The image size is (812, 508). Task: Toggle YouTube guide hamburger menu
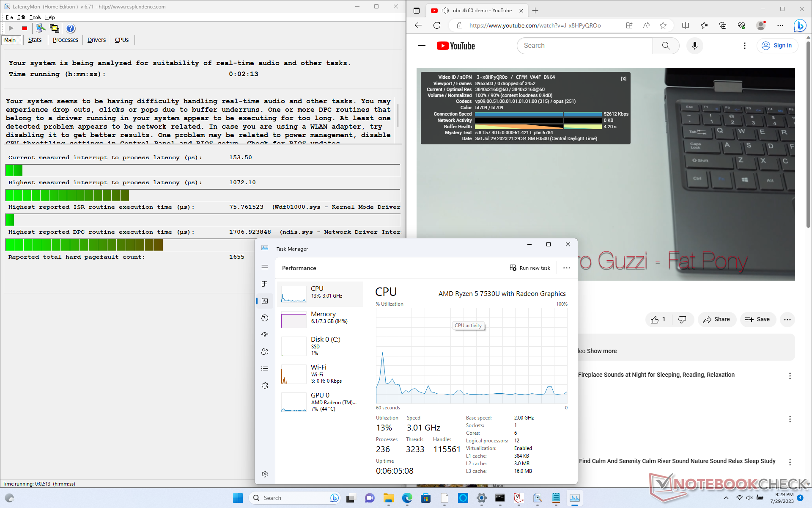[x=421, y=46]
